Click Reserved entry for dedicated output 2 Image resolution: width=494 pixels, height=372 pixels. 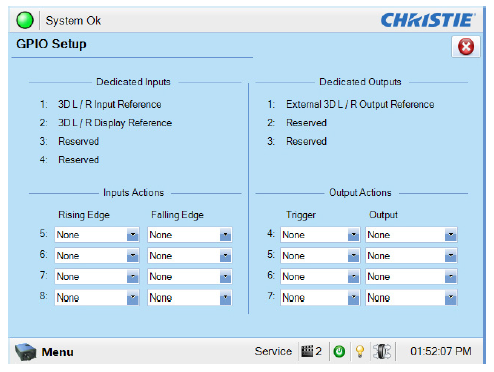(306, 123)
